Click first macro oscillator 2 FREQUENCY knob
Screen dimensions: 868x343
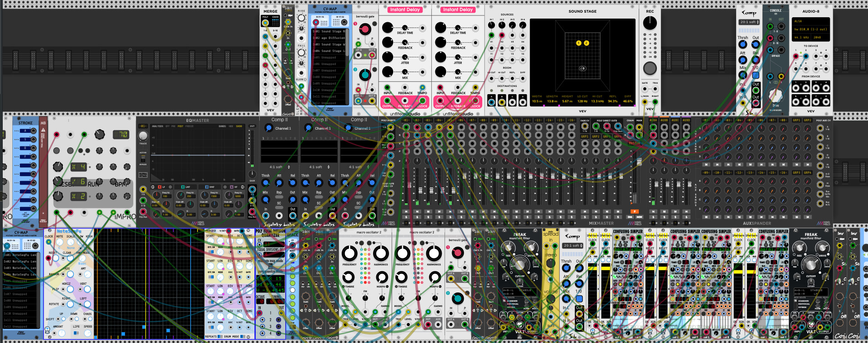350,253
